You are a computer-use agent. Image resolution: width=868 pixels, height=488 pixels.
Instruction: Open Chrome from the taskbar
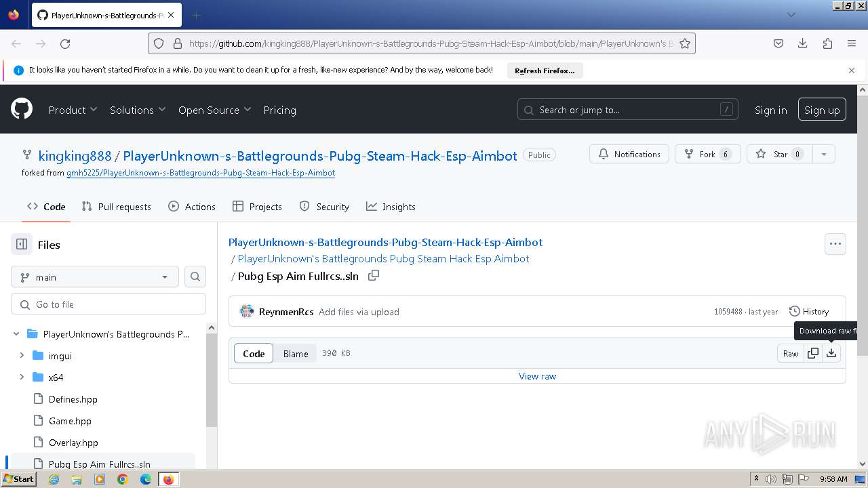[123, 479]
